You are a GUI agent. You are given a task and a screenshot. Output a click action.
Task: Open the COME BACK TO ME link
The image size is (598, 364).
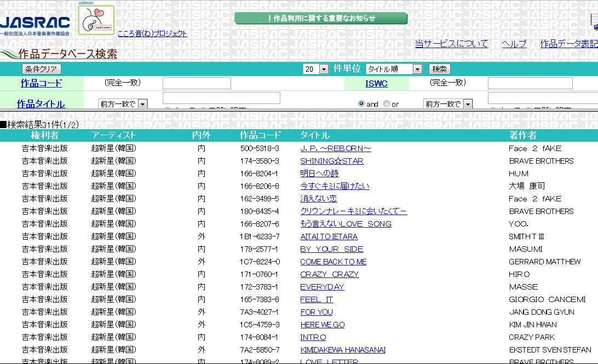[x=334, y=262]
